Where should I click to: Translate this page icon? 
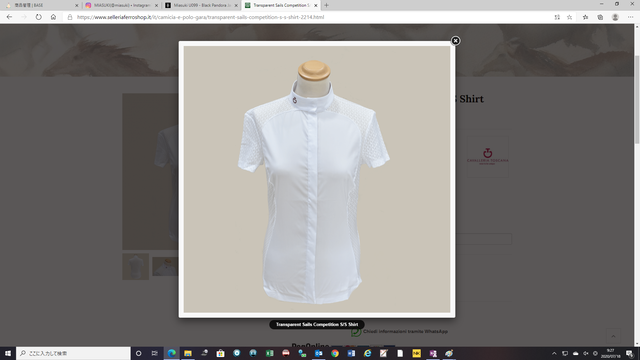(x=557, y=17)
